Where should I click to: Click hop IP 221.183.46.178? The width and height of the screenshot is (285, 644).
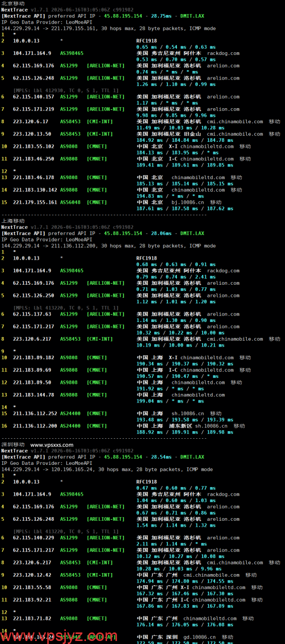(33, 177)
